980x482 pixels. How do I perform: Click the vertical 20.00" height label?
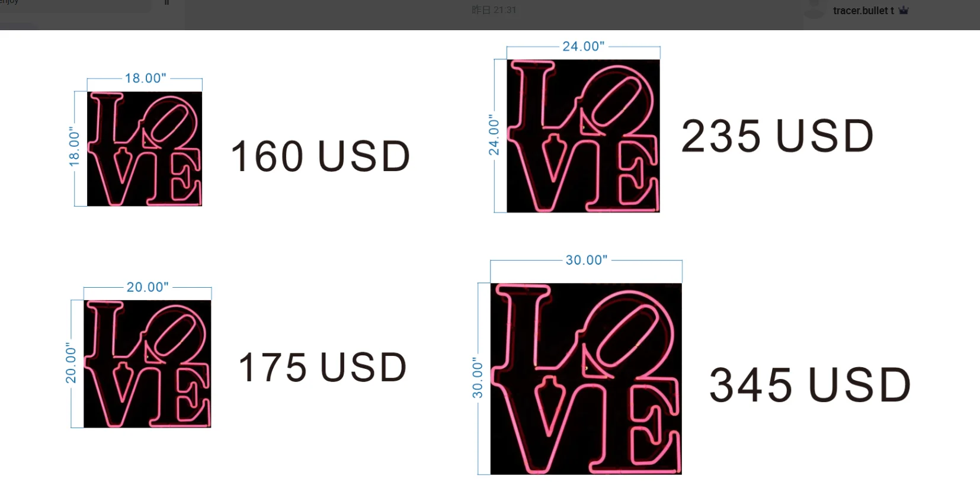(x=71, y=363)
